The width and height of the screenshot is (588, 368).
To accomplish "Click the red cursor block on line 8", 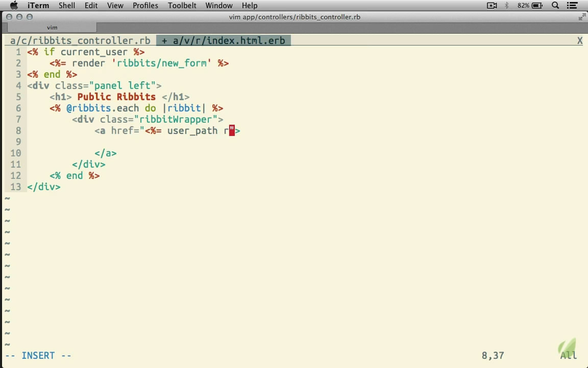I will [x=232, y=131].
